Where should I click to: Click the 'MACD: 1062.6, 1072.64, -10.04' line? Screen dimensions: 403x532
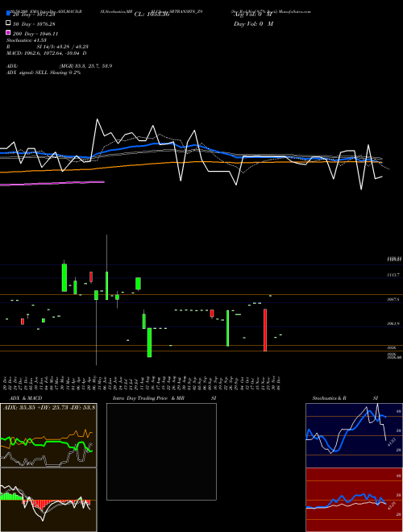[44, 53]
